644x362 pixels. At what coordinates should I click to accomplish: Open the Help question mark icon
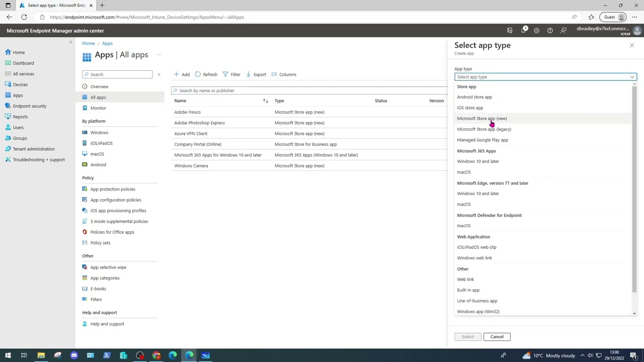coord(550,31)
